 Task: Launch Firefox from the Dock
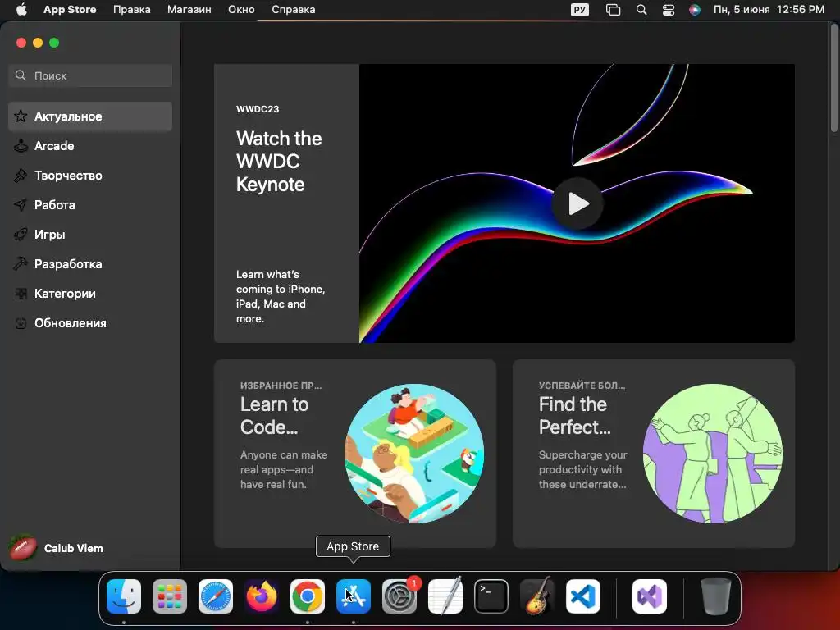(x=262, y=596)
